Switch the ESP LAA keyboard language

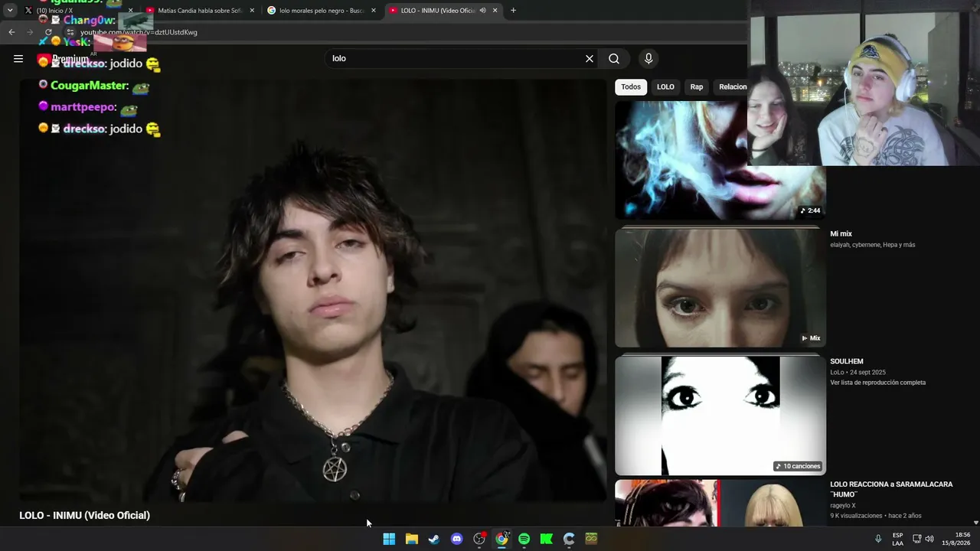coord(897,539)
